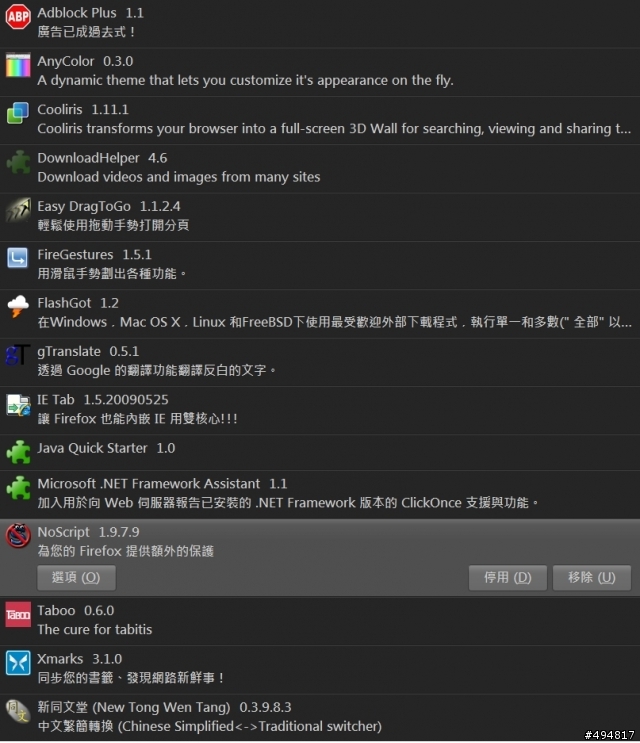Screen dimensions: 640x743
Task: Open NoScript options with 選項 (O)
Action: (76, 577)
